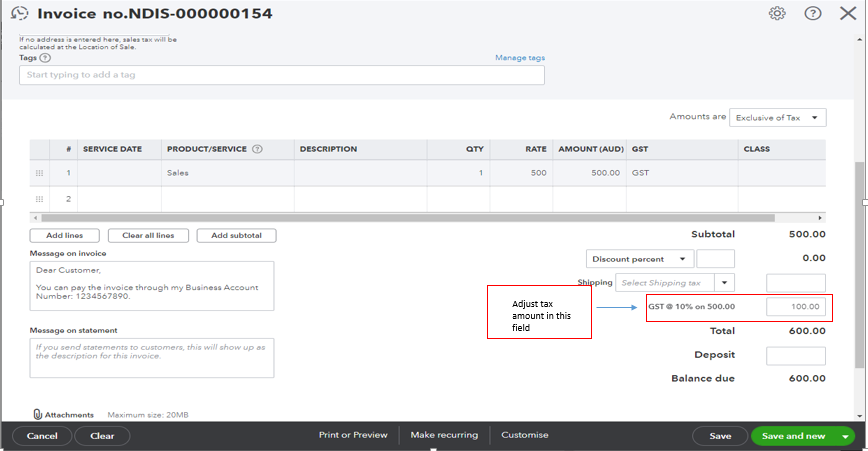Grab the row 2 drag handle icon
Screen dimensions: 868x451
(x=40, y=199)
